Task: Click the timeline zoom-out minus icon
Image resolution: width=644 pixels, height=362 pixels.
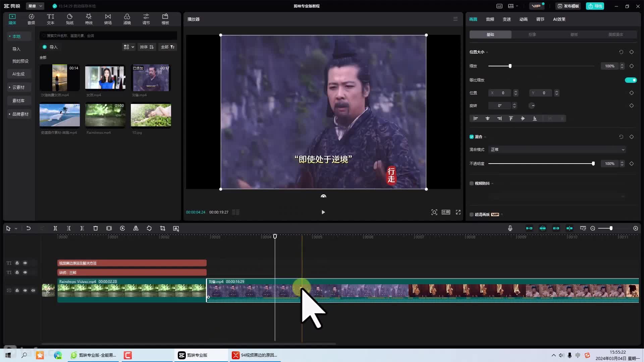Action: point(593,228)
